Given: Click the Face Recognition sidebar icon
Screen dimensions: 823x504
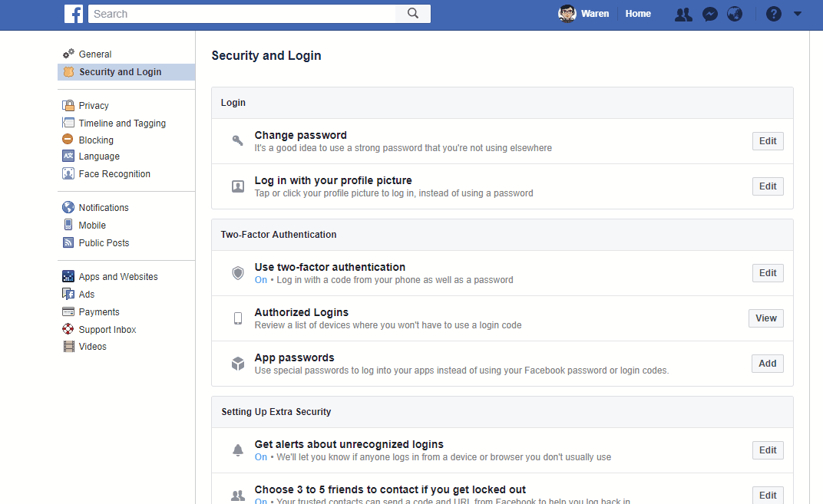Looking at the screenshot, I should (x=68, y=173).
